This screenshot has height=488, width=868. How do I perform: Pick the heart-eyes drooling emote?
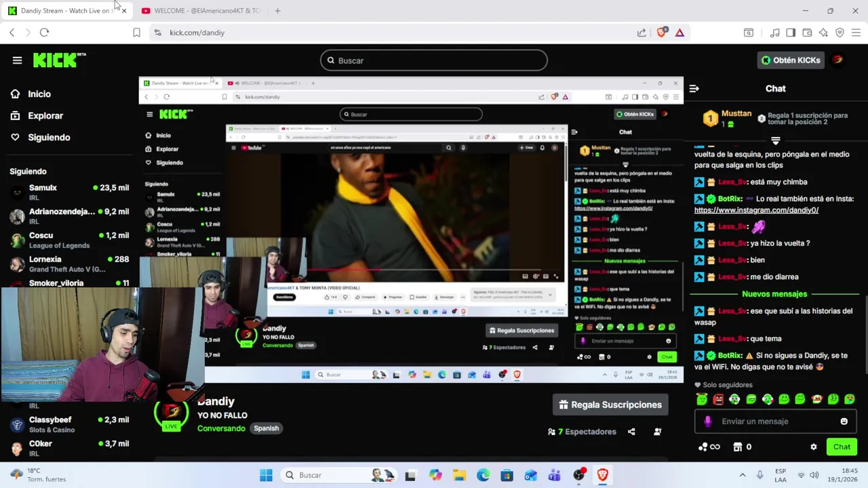click(x=849, y=399)
